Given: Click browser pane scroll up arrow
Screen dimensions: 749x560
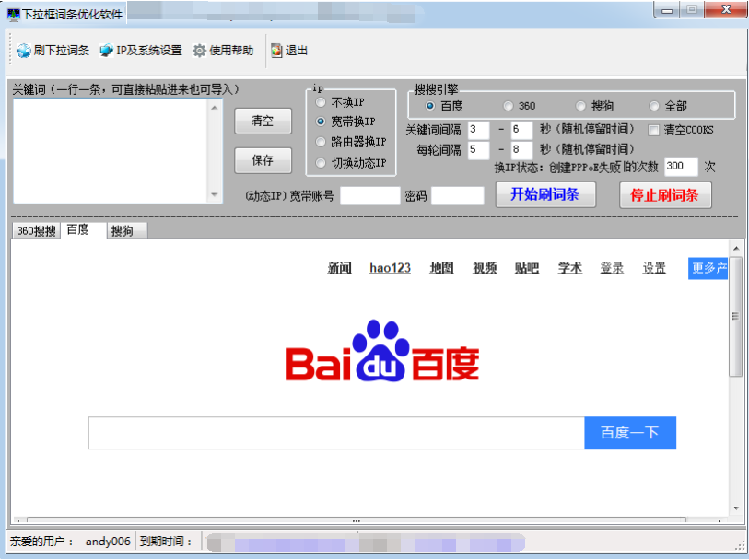Looking at the screenshot, I should pos(735,249).
